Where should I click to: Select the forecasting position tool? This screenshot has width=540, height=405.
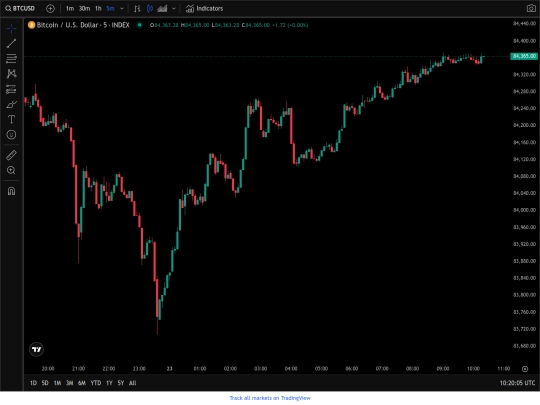coord(11,89)
